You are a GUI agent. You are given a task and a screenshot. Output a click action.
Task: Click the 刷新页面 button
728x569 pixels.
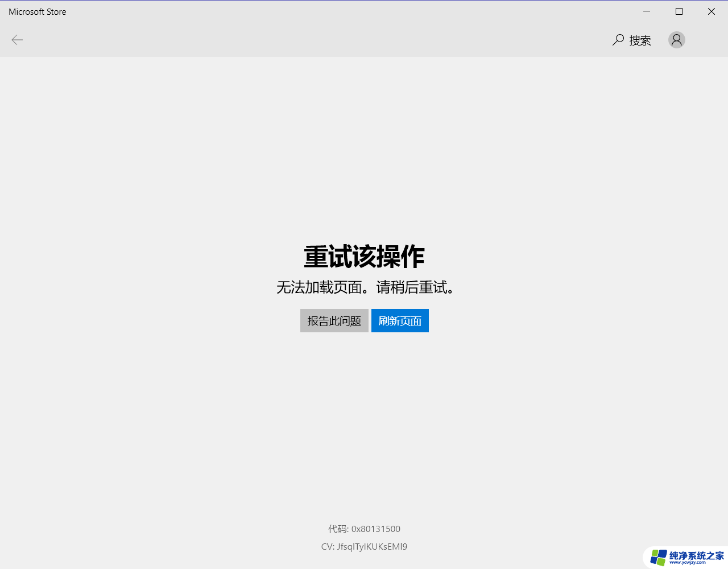400,321
